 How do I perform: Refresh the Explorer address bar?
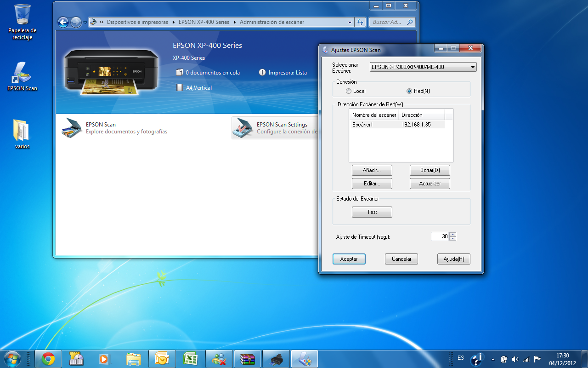[361, 22]
